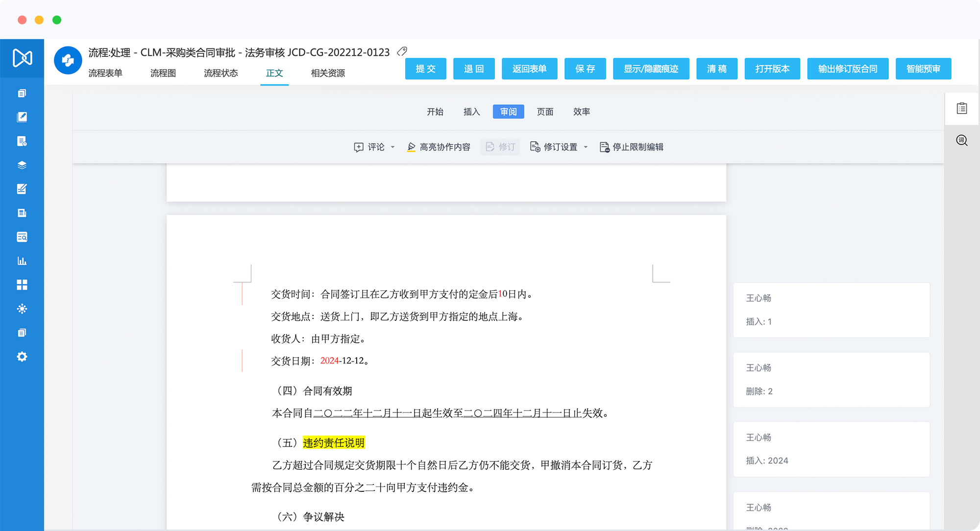Expand the 修订设置 dropdown arrow
The image size is (980, 531).
586,147
